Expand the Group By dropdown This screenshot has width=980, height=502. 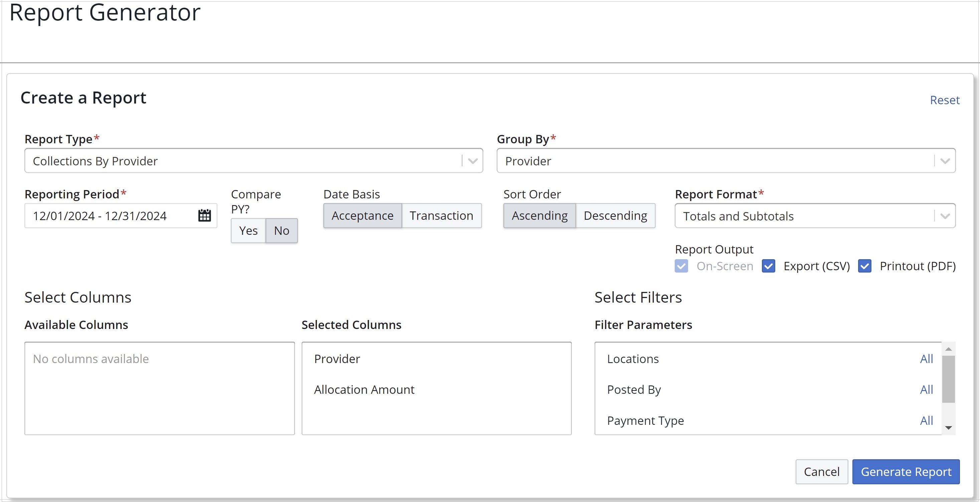coord(726,161)
